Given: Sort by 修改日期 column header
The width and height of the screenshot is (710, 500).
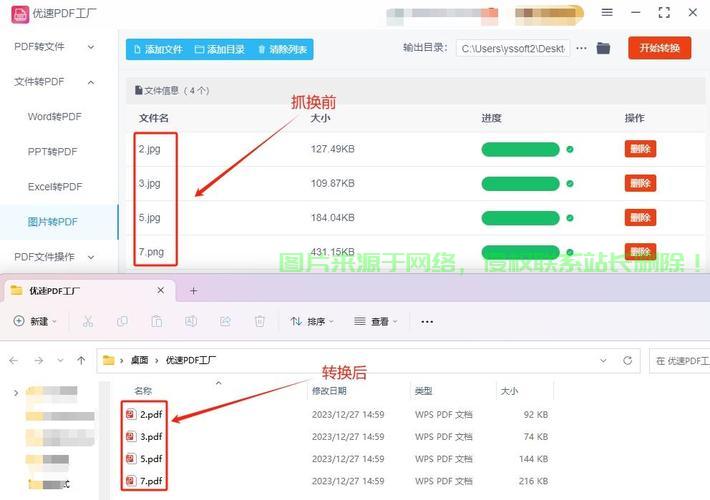Looking at the screenshot, I should [329, 390].
